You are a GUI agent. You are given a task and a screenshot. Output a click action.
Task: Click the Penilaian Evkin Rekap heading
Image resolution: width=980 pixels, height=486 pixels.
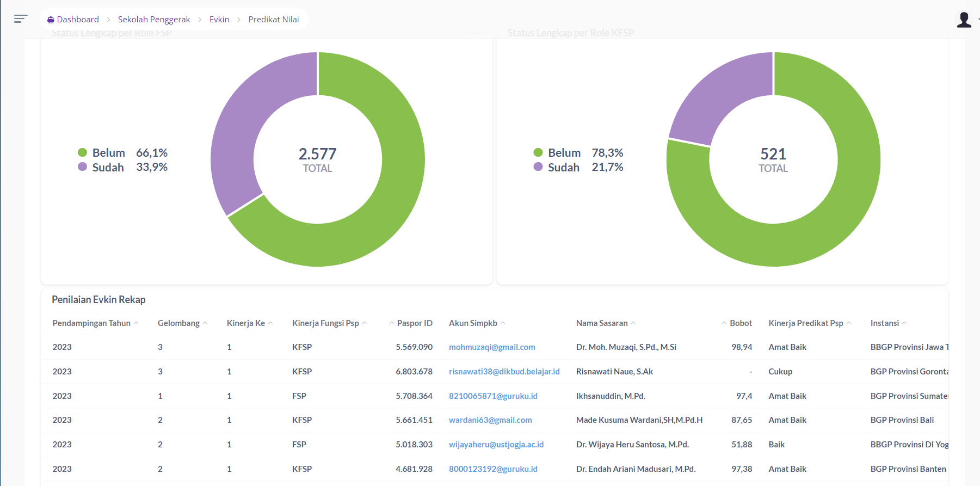coord(98,300)
